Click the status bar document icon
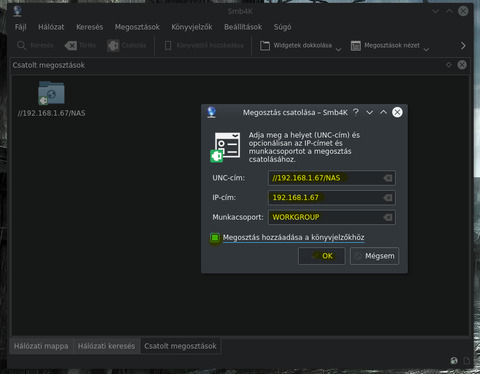Image resolution: width=480 pixels, height=374 pixels. (466, 360)
